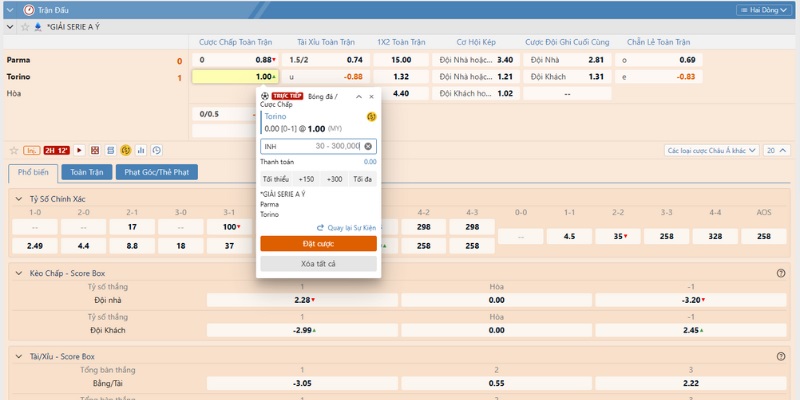800x400 pixels.
Task: Collapse the bet slip with the up chevron
Action: [358, 97]
